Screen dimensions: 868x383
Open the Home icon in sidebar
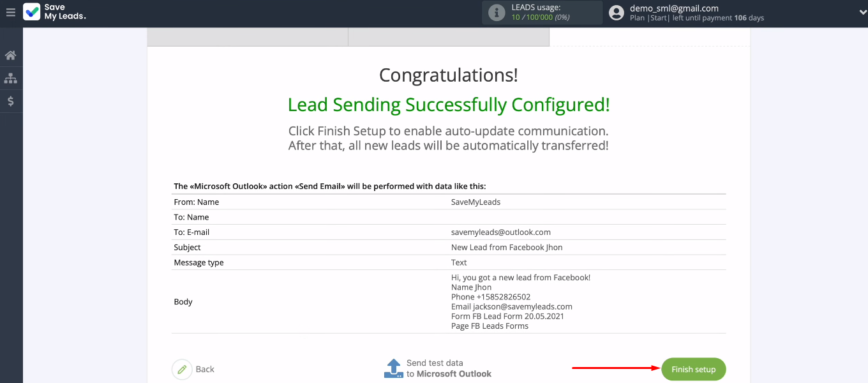tap(10, 56)
